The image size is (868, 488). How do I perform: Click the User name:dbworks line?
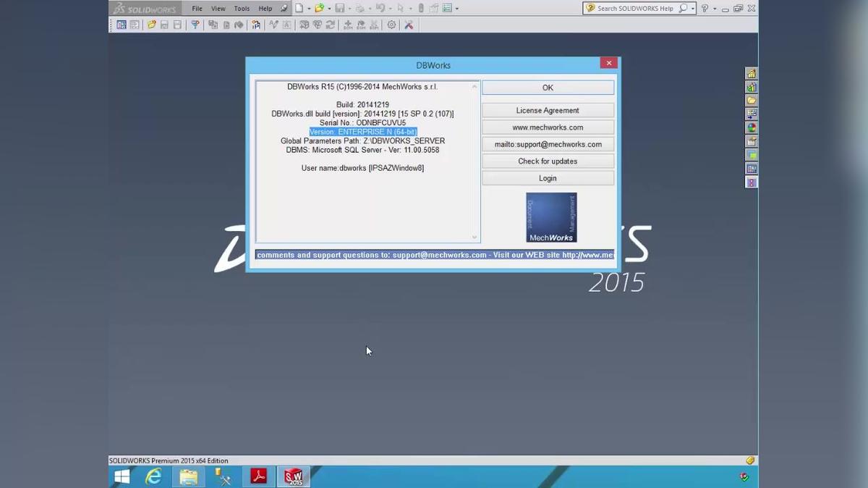click(363, 168)
